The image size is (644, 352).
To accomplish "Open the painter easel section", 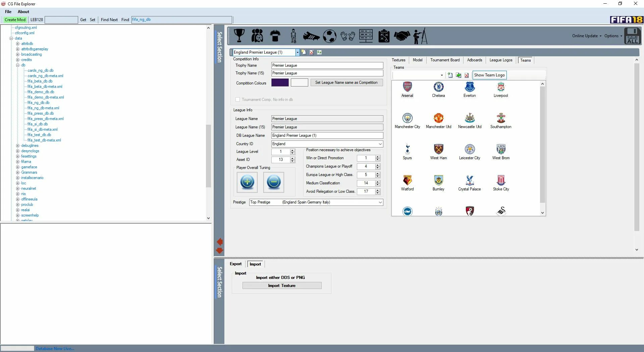I will click(420, 36).
